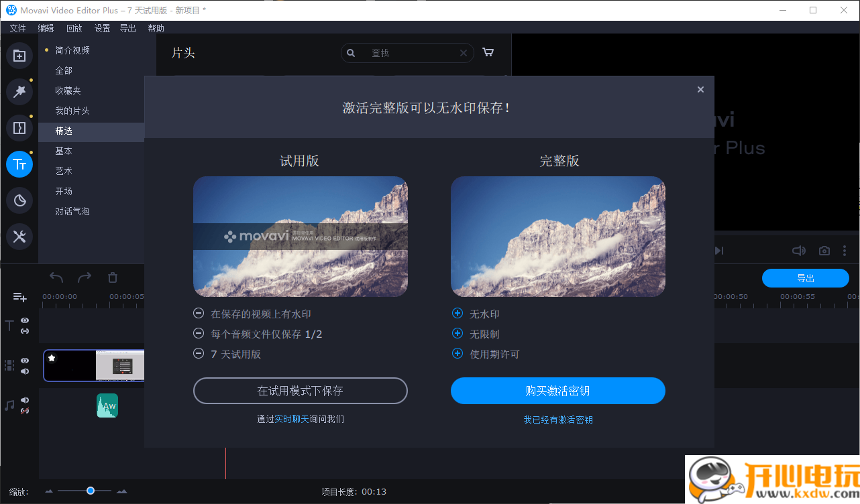The height and width of the screenshot is (504, 860).
Task: Open more tools wrench icon
Action: coord(19,237)
